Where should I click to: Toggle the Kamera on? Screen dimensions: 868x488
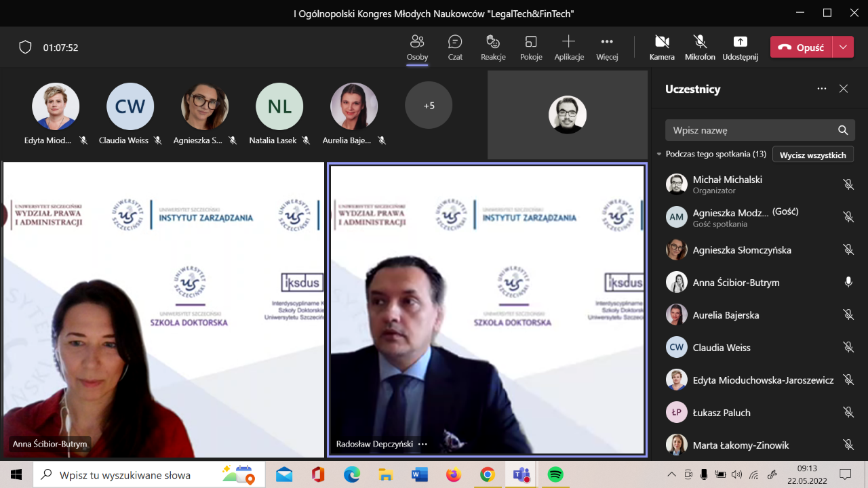662,47
